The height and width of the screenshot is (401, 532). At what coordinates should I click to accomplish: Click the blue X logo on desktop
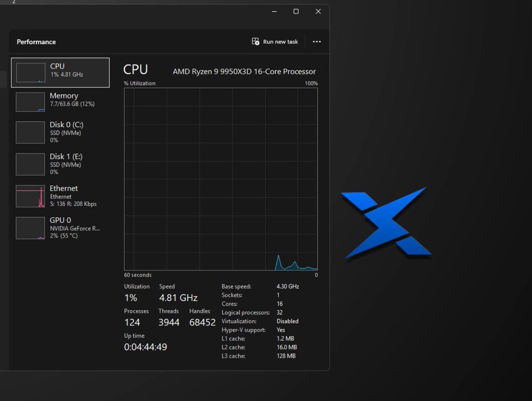tap(386, 222)
